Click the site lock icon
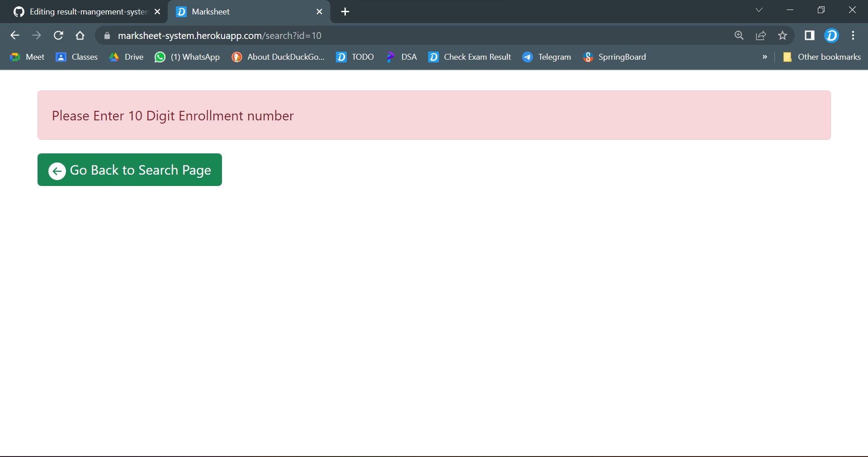Viewport: 868px width, 457px height. (x=107, y=36)
